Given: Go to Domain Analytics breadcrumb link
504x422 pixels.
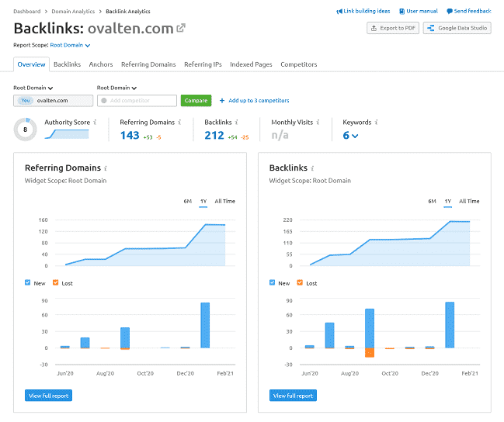Looking at the screenshot, I should click(x=73, y=12).
